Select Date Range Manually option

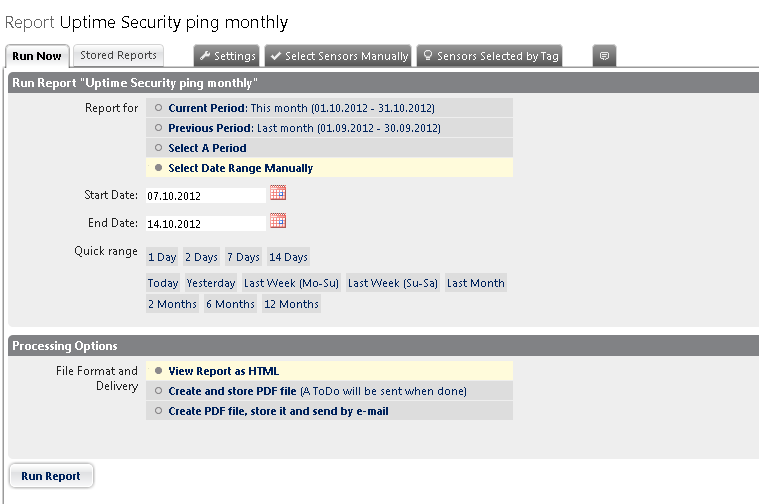[159, 168]
